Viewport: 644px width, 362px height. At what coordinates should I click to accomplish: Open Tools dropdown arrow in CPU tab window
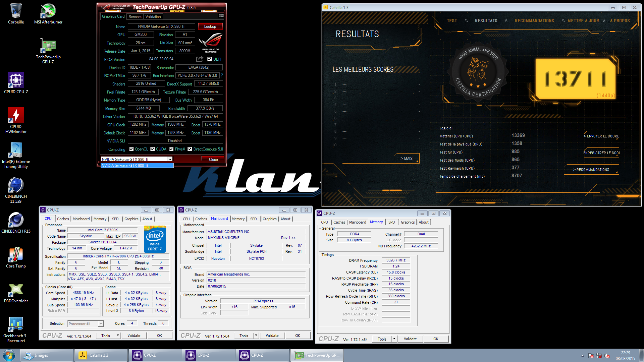(x=118, y=336)
